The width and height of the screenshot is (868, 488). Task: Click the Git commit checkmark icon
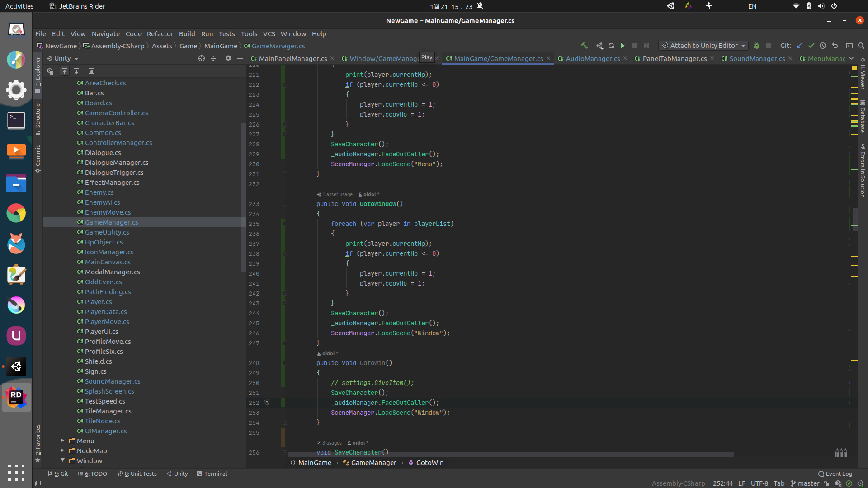[x=811, y=46]
